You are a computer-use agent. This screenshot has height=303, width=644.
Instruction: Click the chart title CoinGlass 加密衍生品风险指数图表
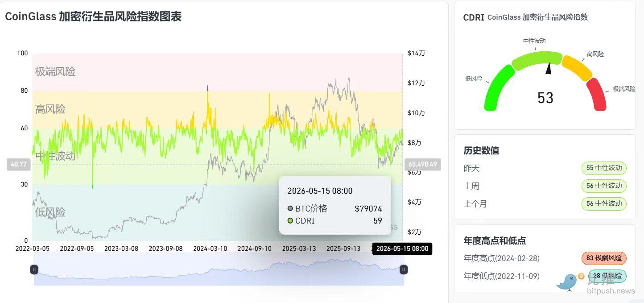93,17
